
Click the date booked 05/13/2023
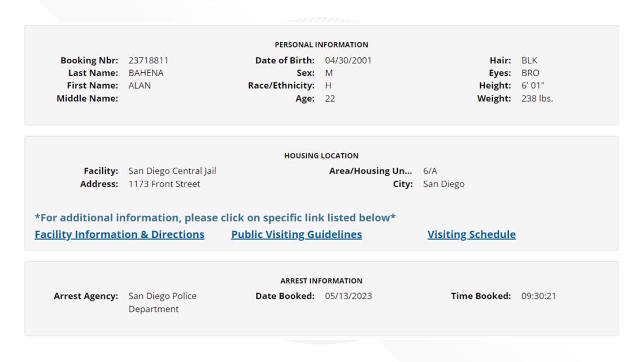click(348, 296)
